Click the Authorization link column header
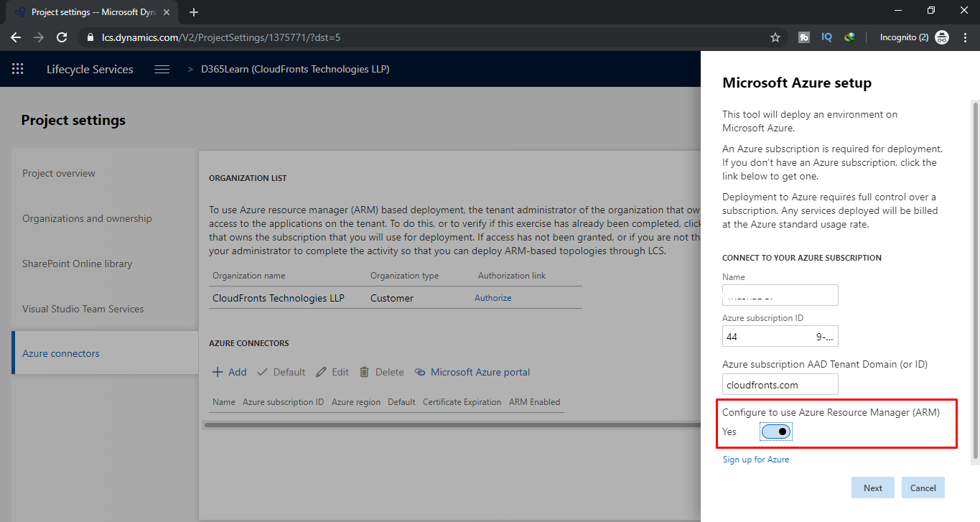This screenshot has width=980, height=522. [512, 276]
